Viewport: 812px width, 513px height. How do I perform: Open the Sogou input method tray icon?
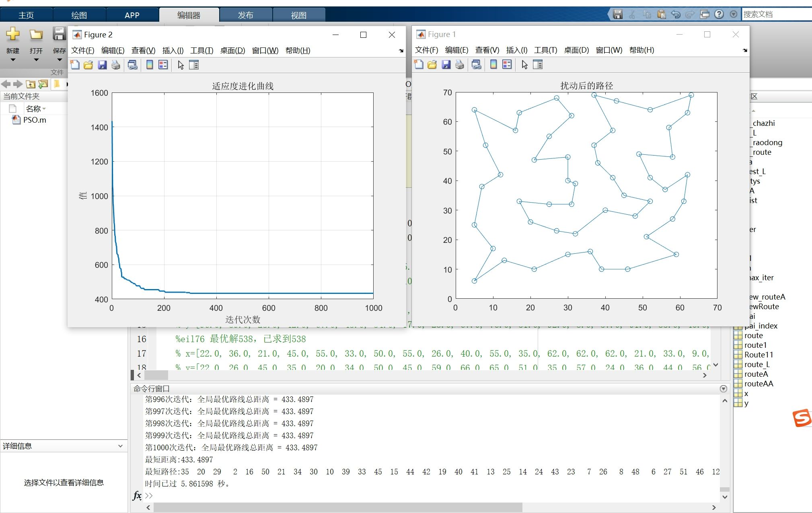802,418
